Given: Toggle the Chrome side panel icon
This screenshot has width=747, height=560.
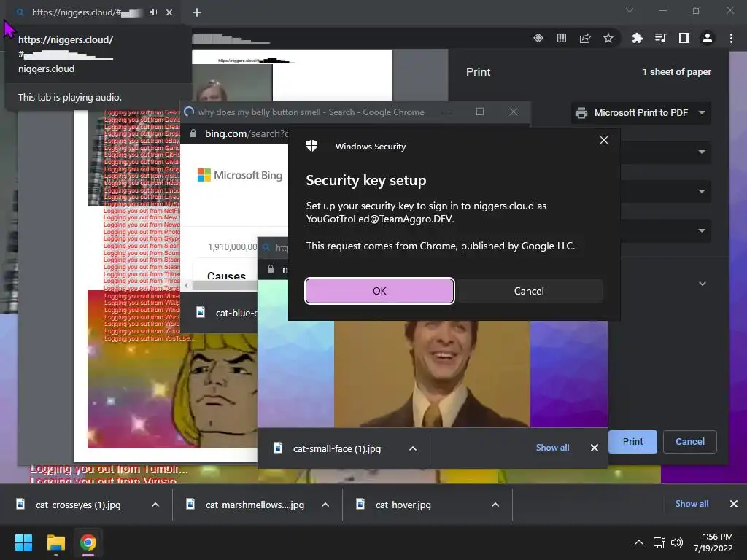Looking at the screenshot, I should pyautogui.click(x=684, y=38).
